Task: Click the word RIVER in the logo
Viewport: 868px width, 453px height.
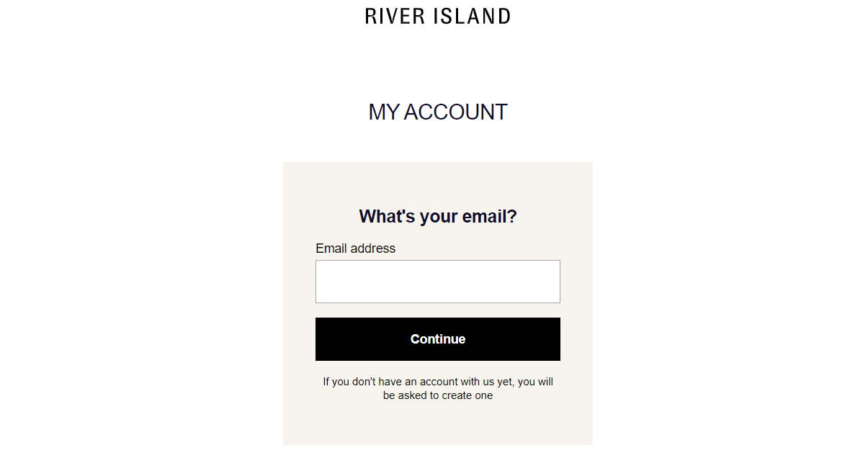Action: [395, 16]
